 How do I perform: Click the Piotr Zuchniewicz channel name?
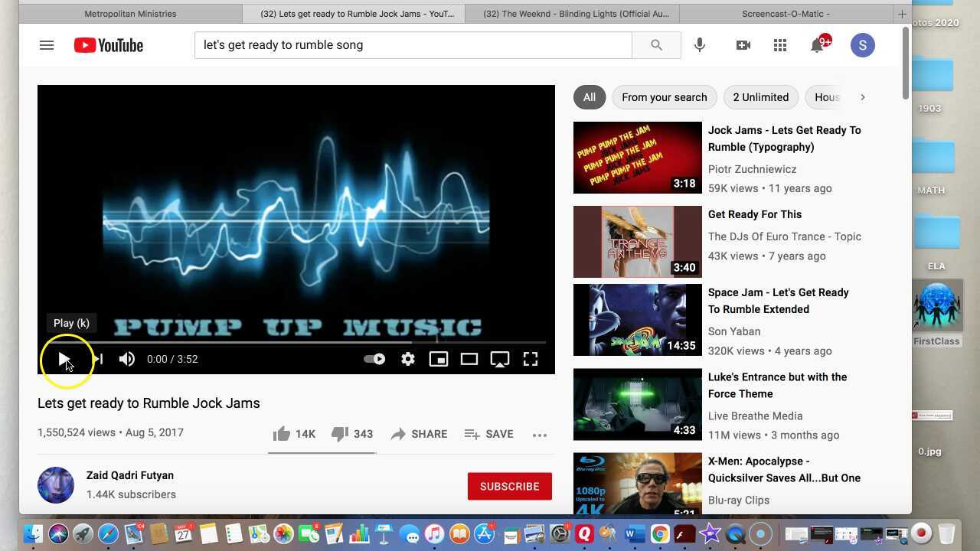(753, 169)
